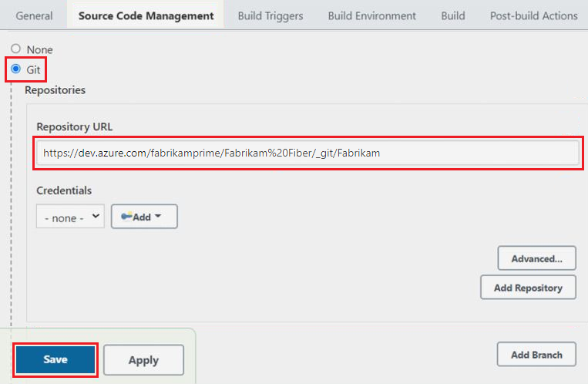This screenshot has width=588, height=384.
Task: Go to the Build Triggers tab
Action: 270,15
